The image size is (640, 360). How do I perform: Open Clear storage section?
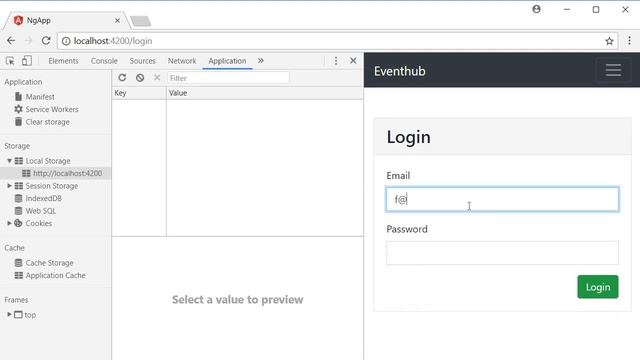click(47, 122)
